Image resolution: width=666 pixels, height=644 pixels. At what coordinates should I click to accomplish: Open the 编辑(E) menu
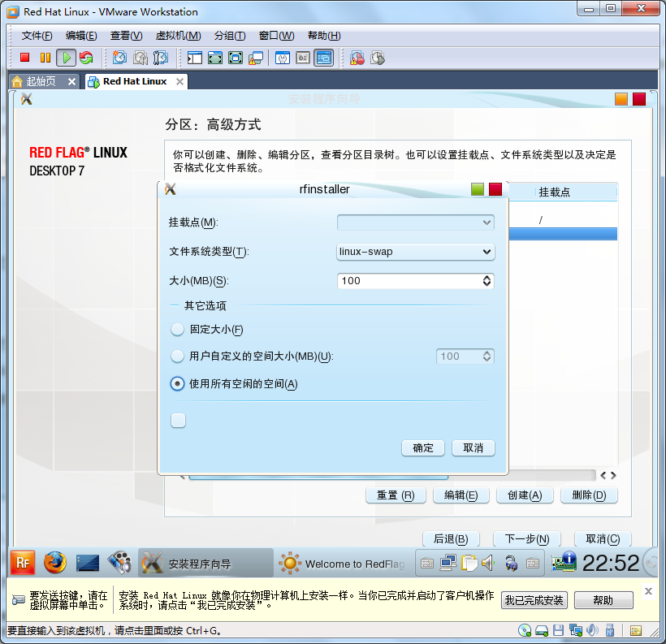[81, 36]
